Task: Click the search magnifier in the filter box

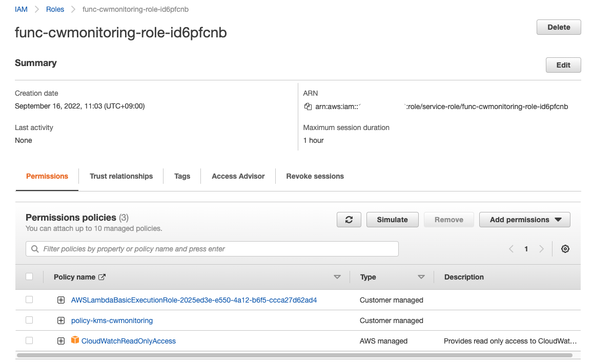Action: (x=35, y=249)
